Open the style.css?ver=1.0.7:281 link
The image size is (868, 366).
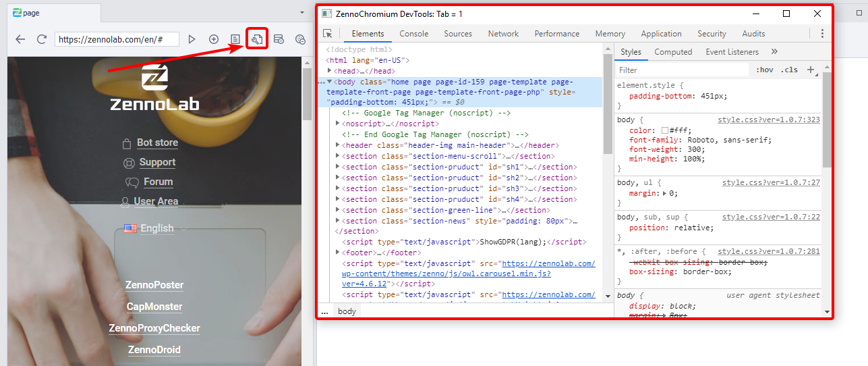point(769,251)
